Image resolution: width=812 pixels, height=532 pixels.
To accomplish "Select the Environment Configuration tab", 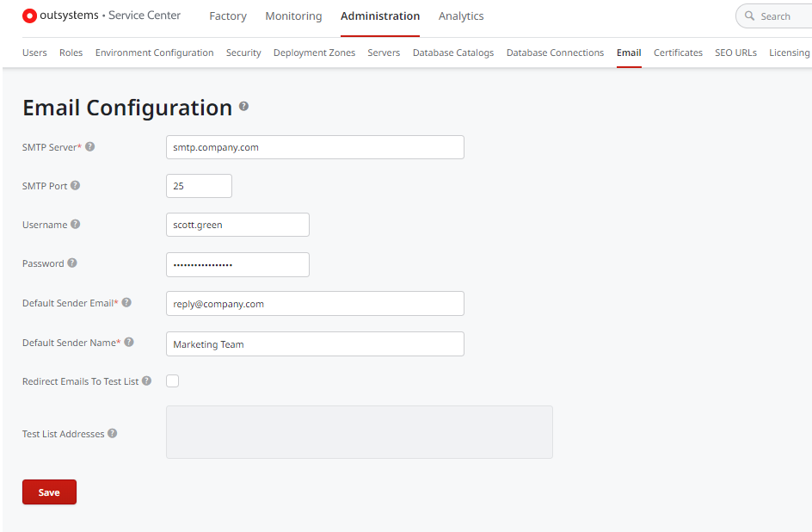I will [x=154, y=53].
